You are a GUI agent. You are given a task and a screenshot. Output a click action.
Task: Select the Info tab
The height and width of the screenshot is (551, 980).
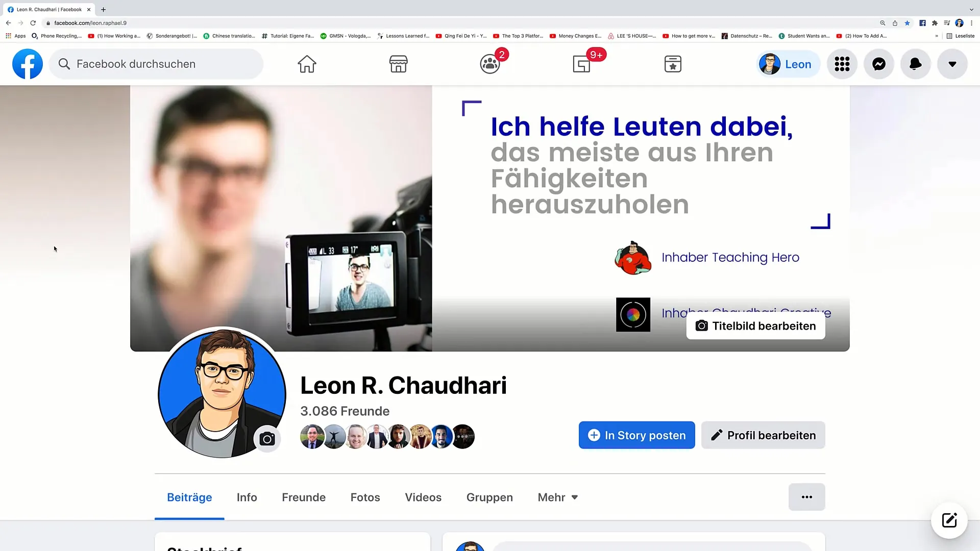[x=247, y=497]
